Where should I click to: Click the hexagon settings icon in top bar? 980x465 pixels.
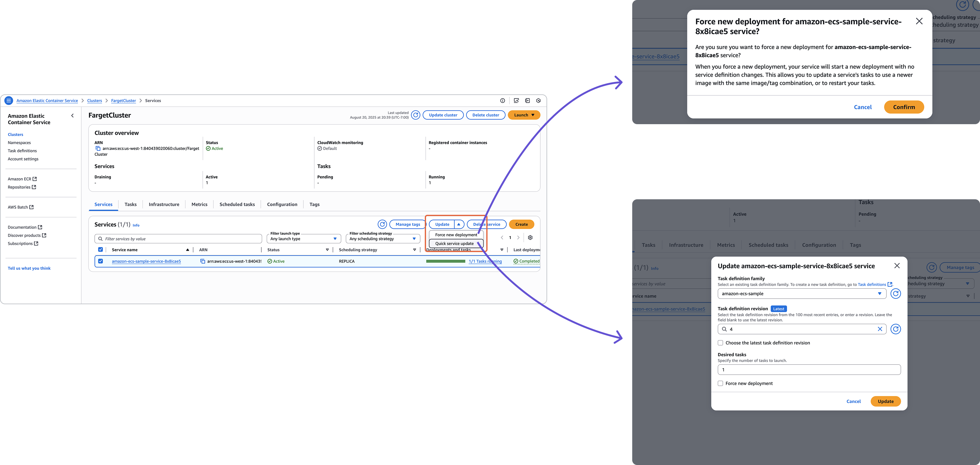tap(538, 101)
